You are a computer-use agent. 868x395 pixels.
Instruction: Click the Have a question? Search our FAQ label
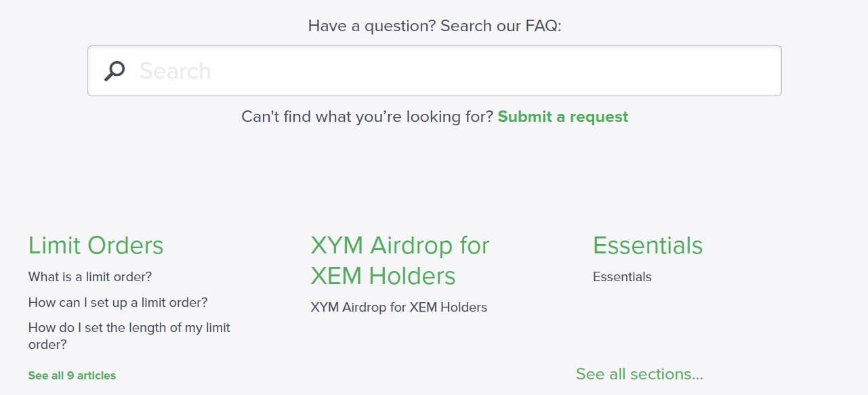435,26
